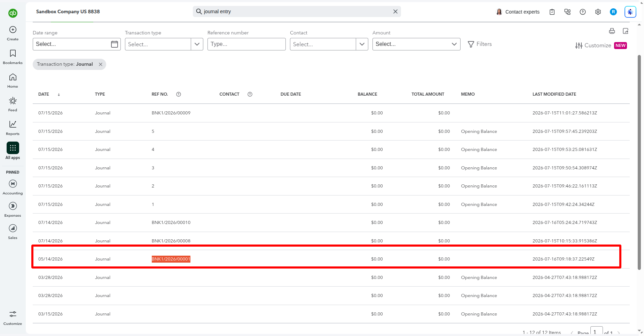Click CONTACT column info help icon
Image resolution: width=644 pixels, height=336 pixels.
(250, 94)
